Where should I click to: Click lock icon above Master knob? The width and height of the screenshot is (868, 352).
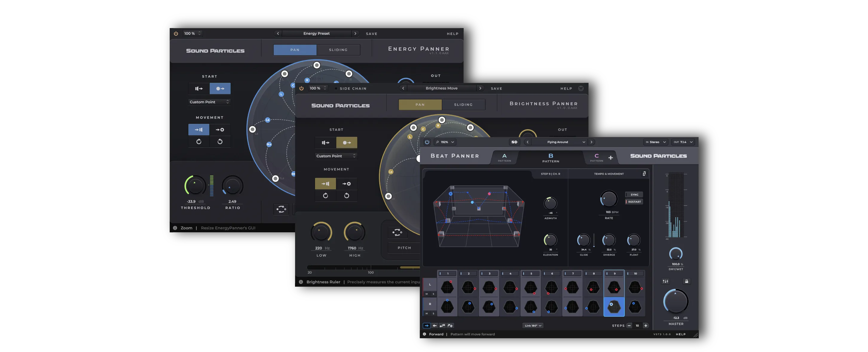[x=686, y=281]
